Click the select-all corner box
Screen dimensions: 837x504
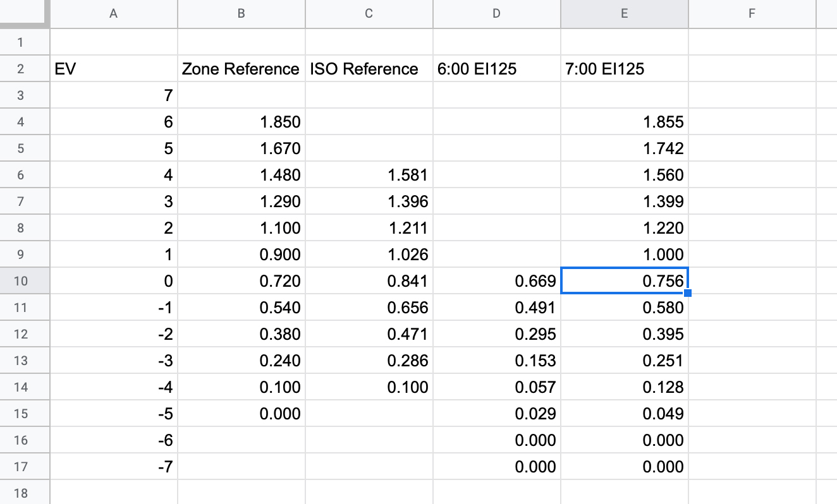(24, 13)
